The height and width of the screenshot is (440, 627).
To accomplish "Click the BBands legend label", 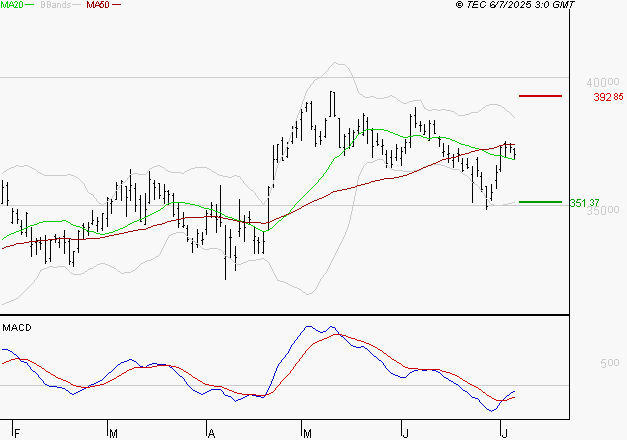I will tap(56, 5).
